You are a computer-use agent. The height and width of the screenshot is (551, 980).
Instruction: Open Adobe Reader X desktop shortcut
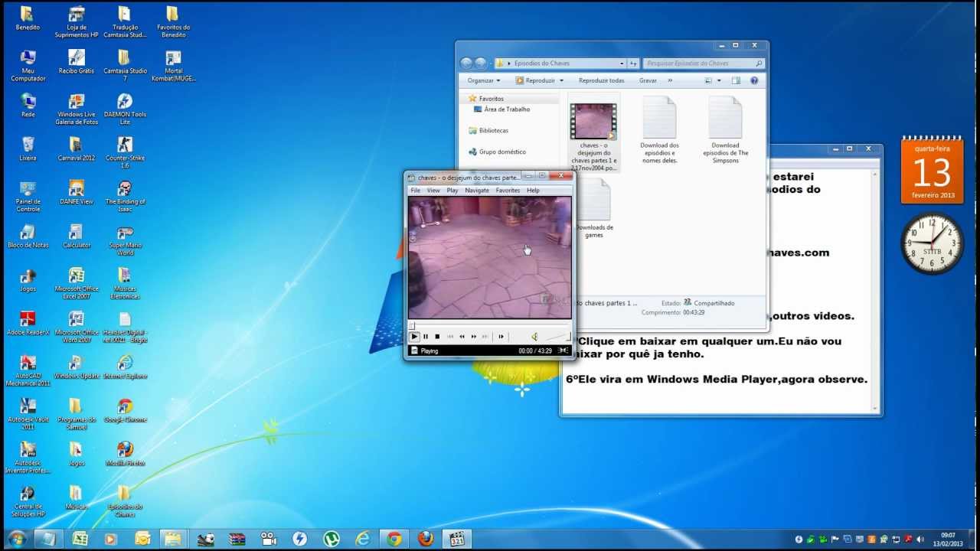(28, 323)
